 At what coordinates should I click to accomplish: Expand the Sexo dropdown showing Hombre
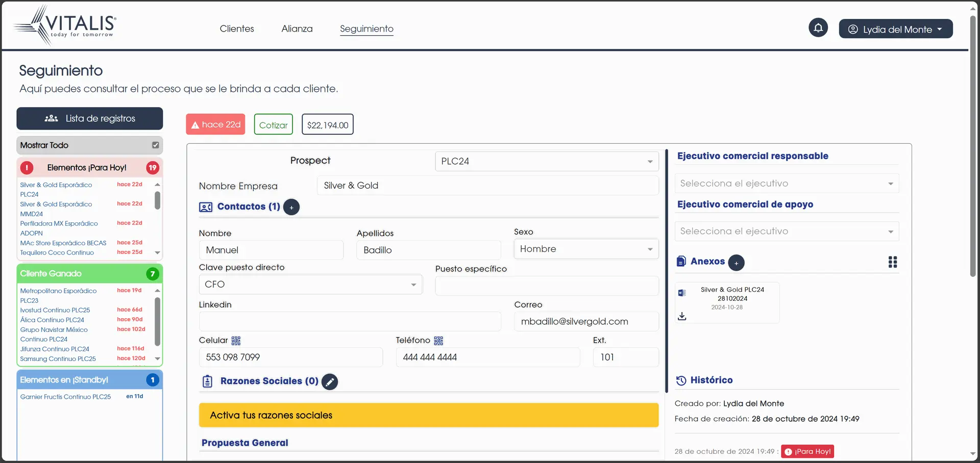586,249
